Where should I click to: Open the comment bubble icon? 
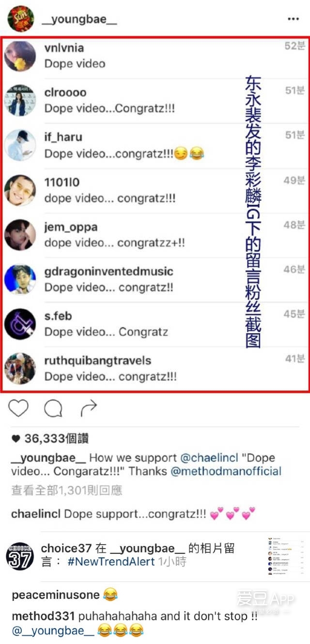coord(53,408)
